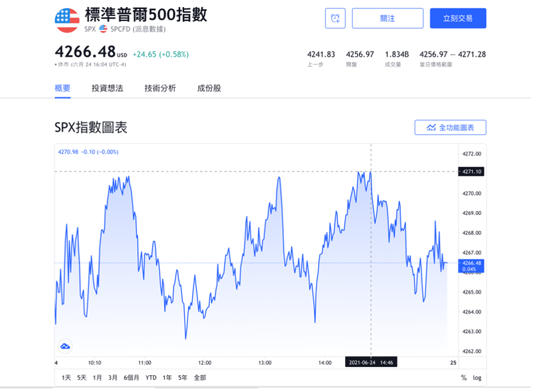Image resolution: width=533 pixels, height=392 pixels.
Task: Click the small flag icon beside SPCFD
Action: coord(103,30)
